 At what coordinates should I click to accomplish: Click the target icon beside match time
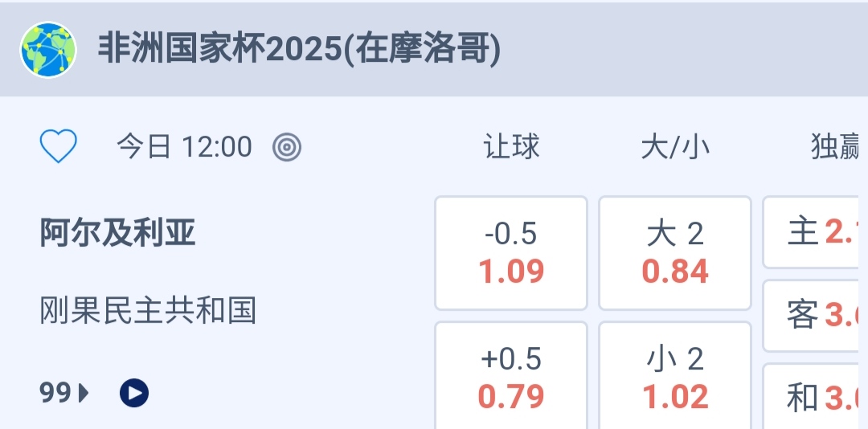pyautogui.click(x=287, y=147)
